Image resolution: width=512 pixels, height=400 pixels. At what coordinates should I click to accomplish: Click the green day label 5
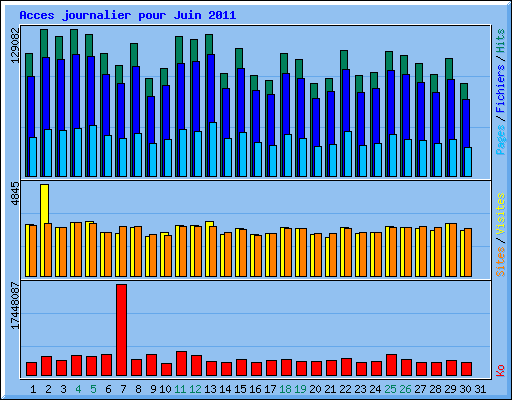[x=93, y=389]
